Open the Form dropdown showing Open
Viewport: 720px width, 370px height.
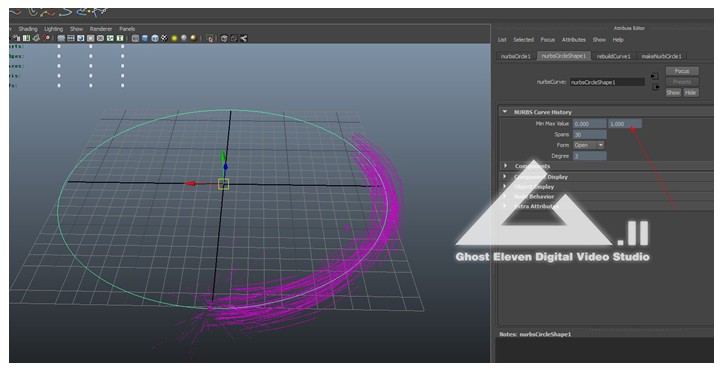pyautogui.click(x=589, y=145)
